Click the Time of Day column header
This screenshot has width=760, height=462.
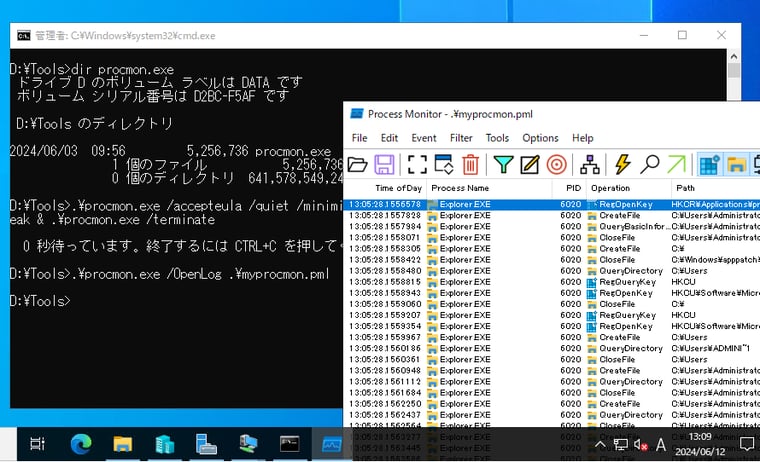[x=385, y=188]
